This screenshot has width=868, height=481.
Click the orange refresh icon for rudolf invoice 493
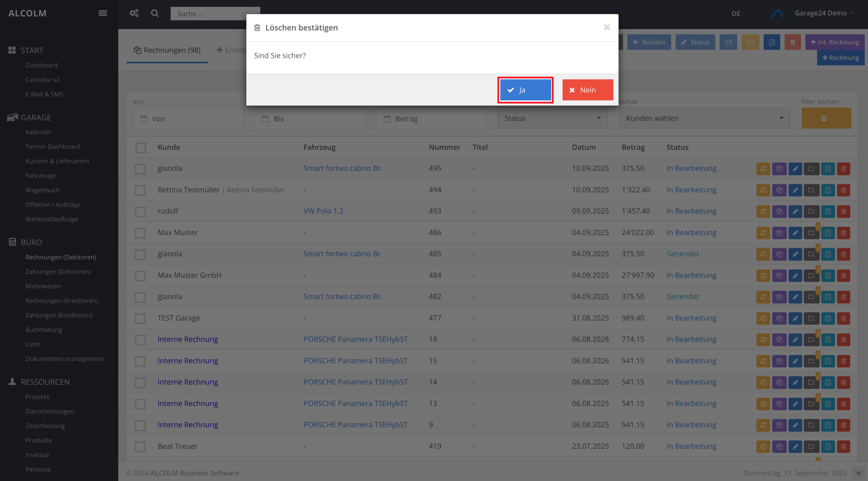tap(763, 211)
